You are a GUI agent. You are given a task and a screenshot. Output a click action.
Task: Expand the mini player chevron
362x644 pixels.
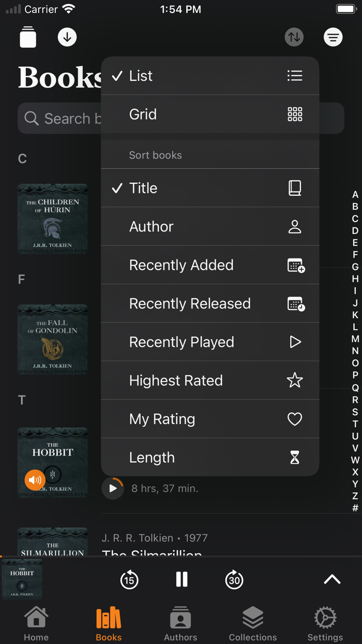pyautogui.click(x=332, y=579)
